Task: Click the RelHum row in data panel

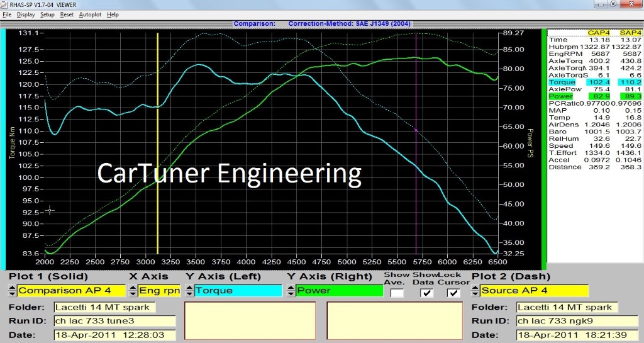Action: tap(595, 139)
